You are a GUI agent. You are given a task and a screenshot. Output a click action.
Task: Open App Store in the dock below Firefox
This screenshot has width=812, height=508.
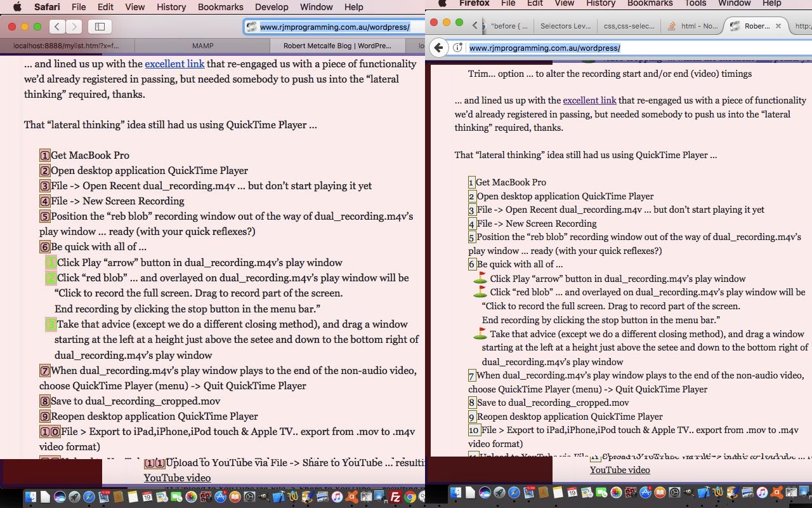645,493
